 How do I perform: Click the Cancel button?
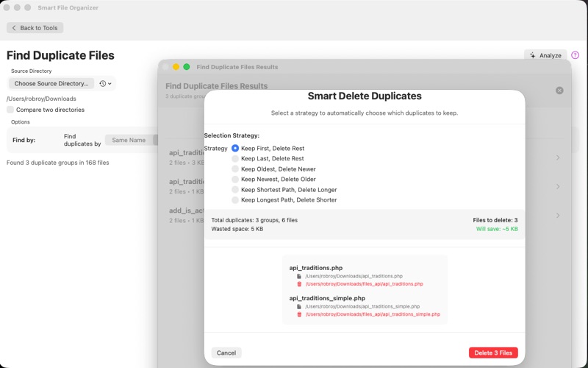click(x=226, y=353)
